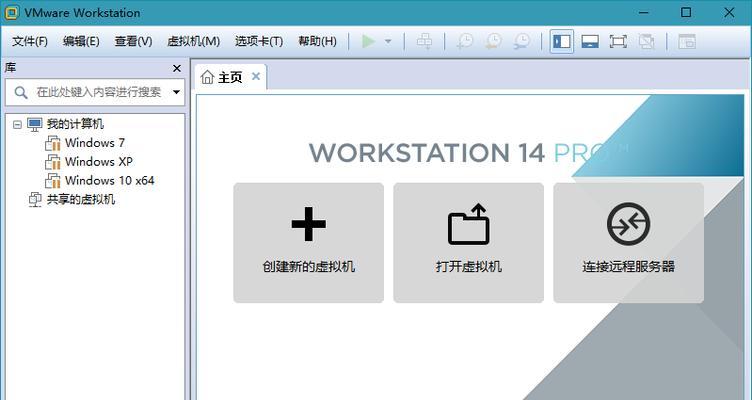Click 连接远程服务器 connect server tile
The height and width of the screenshot is (400, 752).
tap(629, 243)
